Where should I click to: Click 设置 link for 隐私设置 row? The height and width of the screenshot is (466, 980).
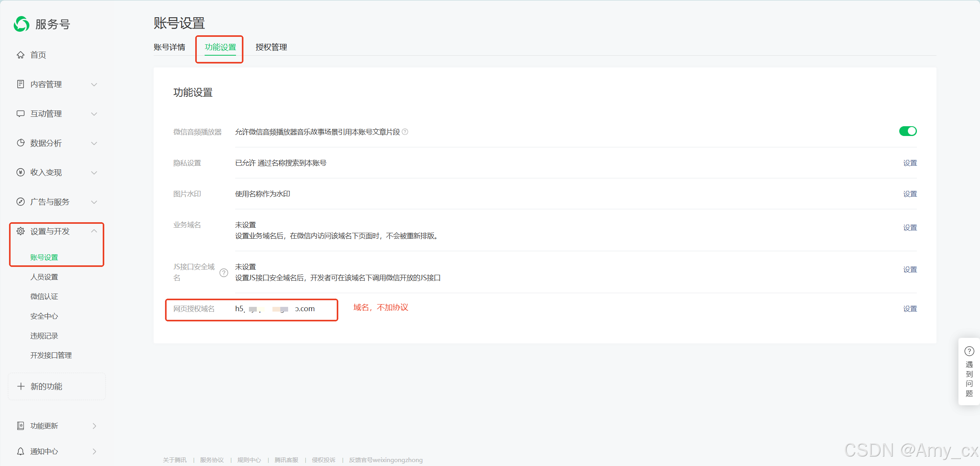click(910, 163)
